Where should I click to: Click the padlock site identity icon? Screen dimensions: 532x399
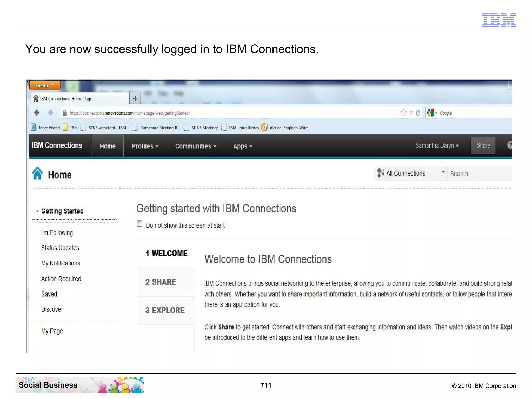(64, 113)
